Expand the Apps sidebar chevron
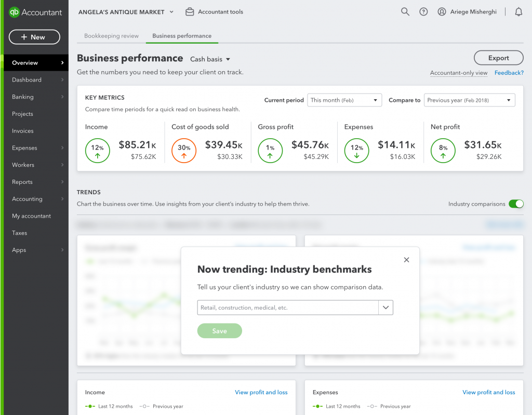532x415 pixels. pyautogui.click(x=62, y=250)
